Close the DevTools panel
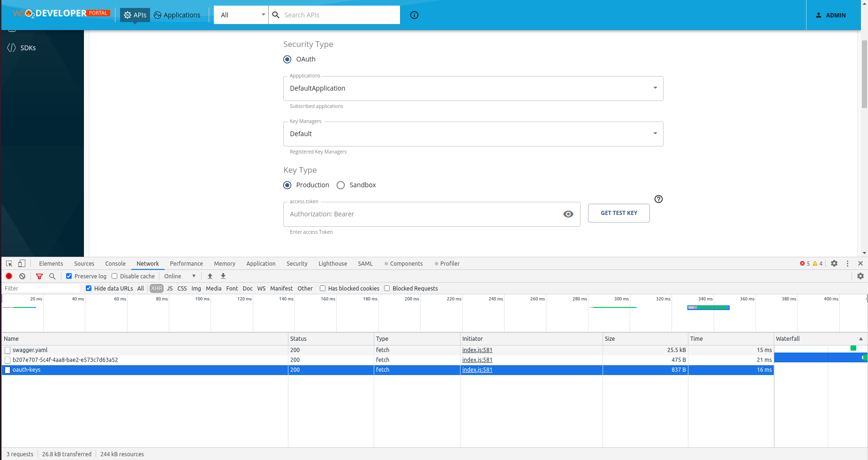 (x=860, y=263)
